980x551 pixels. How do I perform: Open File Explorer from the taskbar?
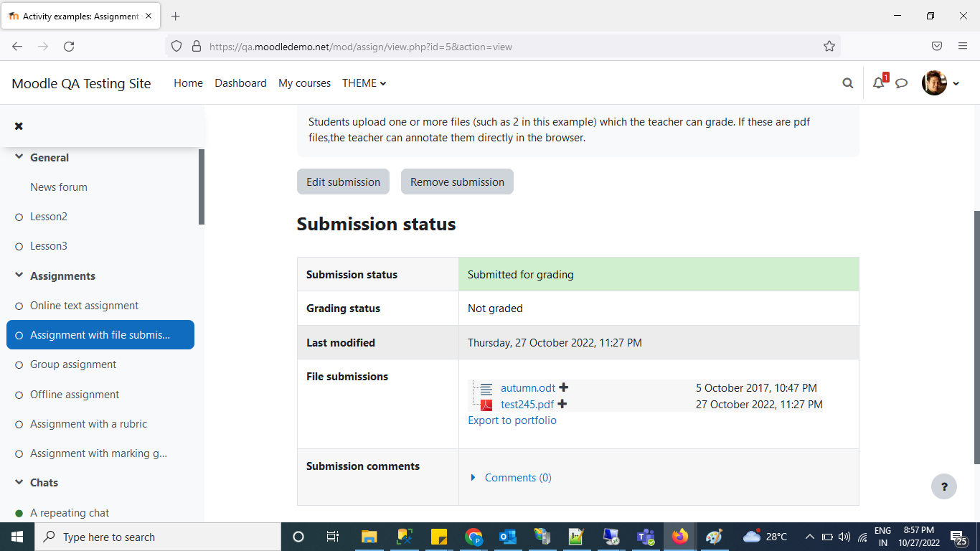pos(369,537)
